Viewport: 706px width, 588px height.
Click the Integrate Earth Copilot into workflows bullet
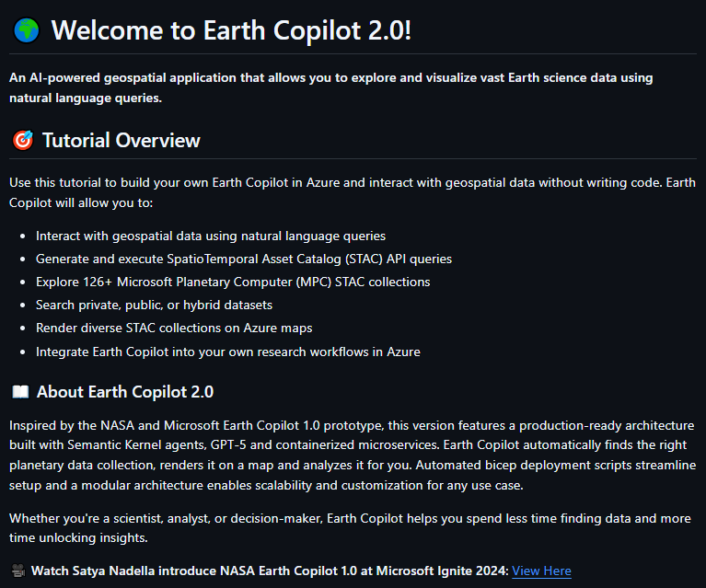(x=227, y=351)
